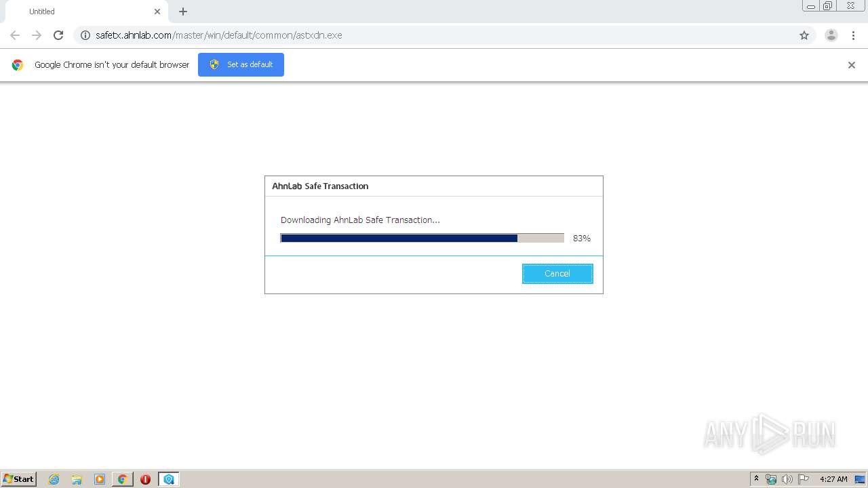The width and height of the screenshot is (868, 488).
Task: Click the AhnLab Safe Transaction dialog title
Action: (x=320, y=186)
